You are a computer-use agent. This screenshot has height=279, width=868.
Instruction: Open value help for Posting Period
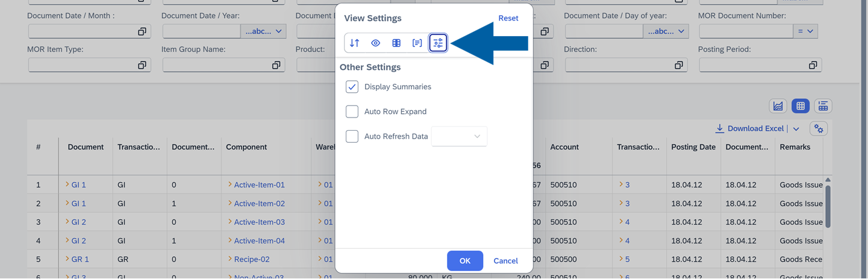(813, 65)
